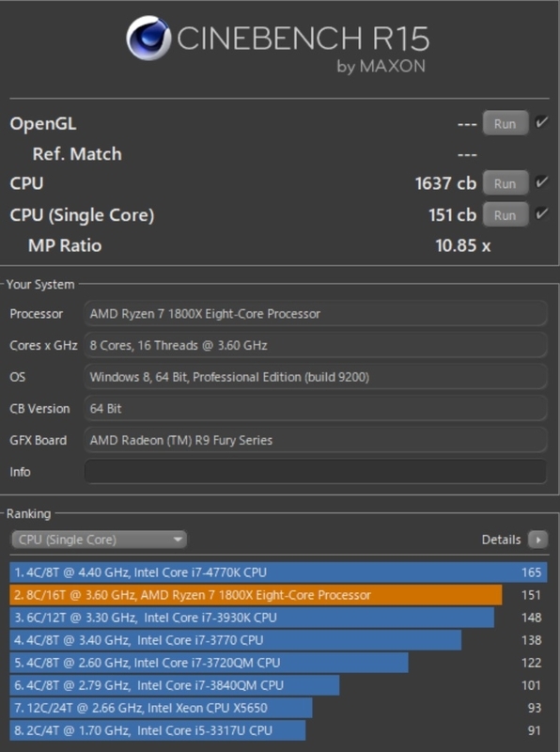Run the CPU benchmark test
This screenshot has width=560, height=752.
tap(506, 183)
